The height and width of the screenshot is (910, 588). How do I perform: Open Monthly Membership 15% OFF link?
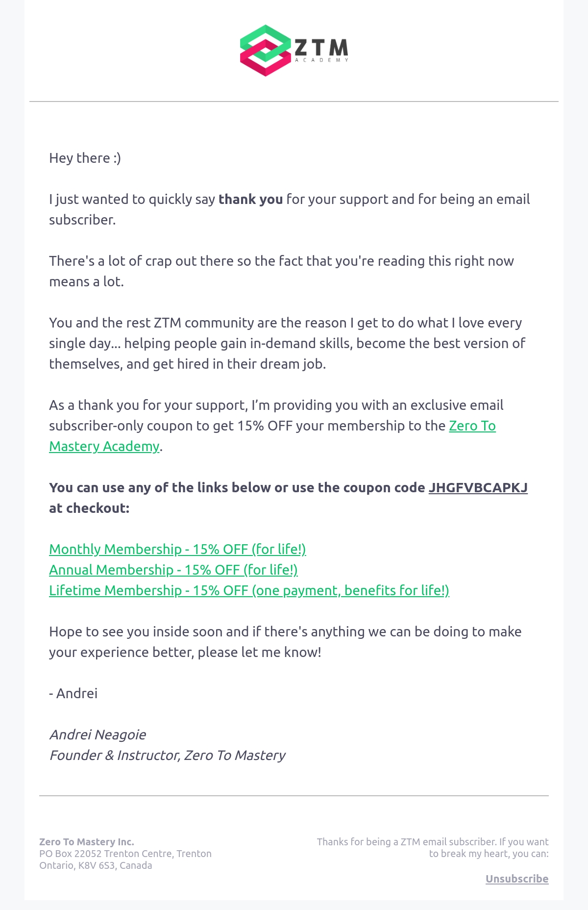click(x=177, y=549)
